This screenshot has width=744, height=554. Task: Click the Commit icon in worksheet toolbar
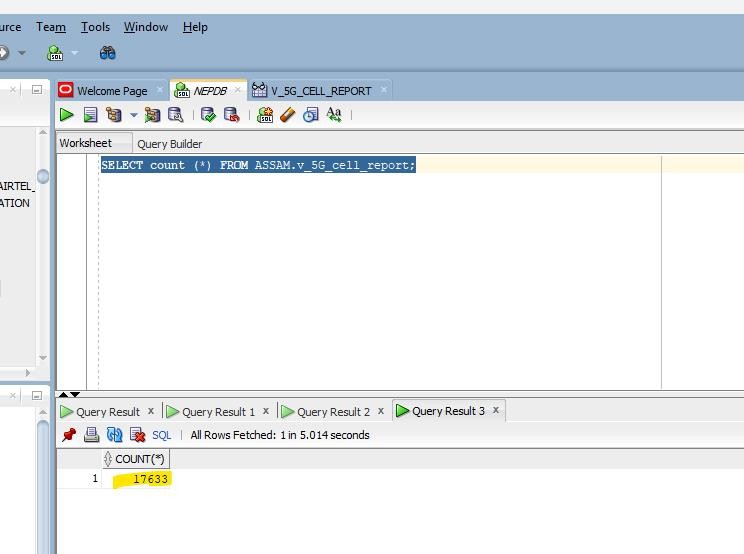click(208, 115)
